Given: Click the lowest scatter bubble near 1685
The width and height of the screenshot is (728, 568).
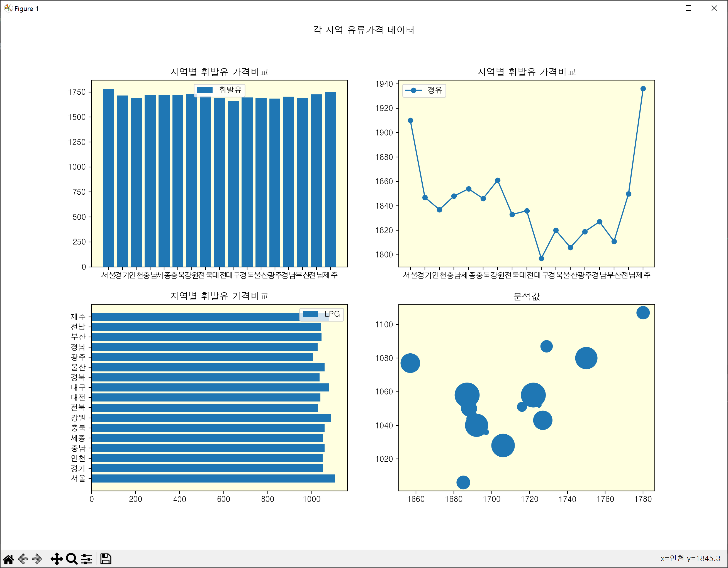Looking at the screenshot, I should pos(463,482).
